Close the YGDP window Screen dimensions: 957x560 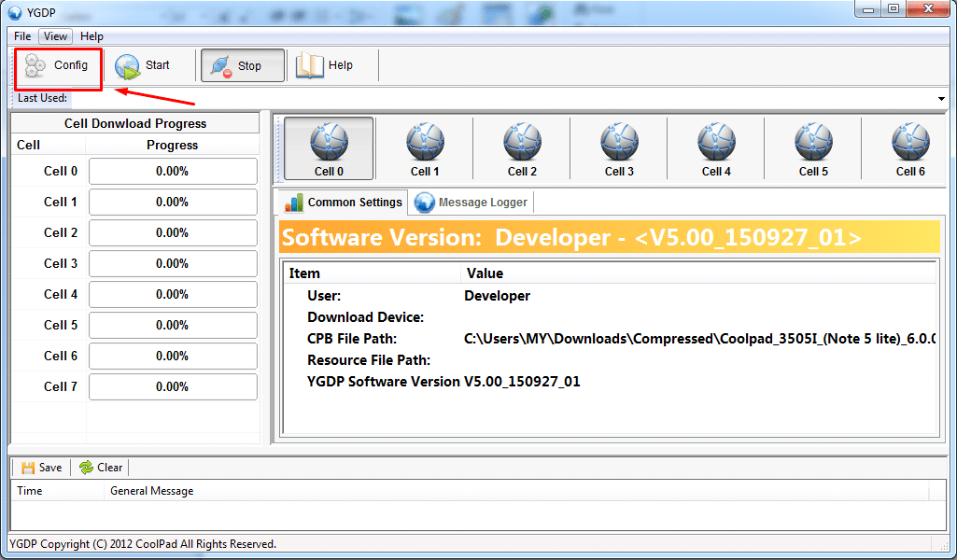point(928,9)
